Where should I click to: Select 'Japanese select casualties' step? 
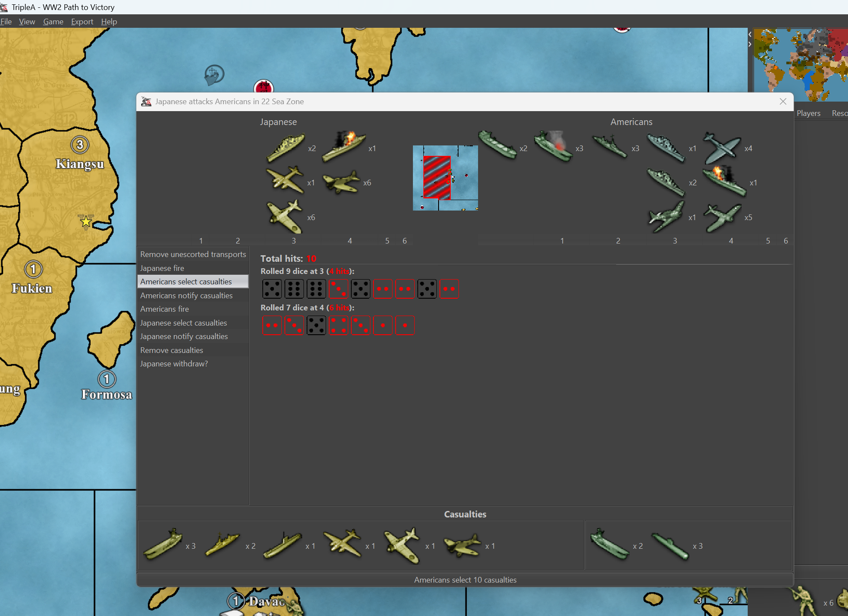193,323
